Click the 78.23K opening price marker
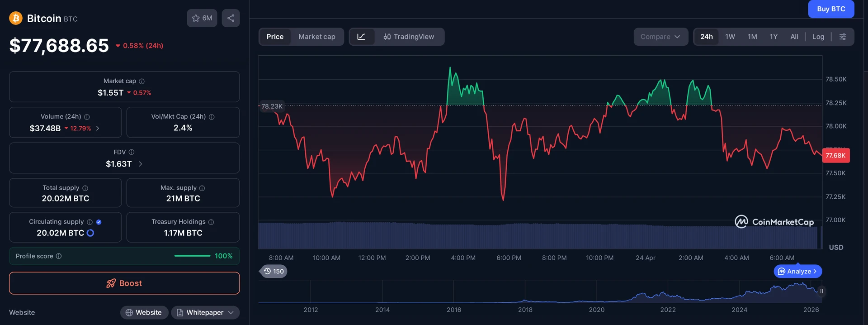This screenshot has width=868, height=325. (272, 106)
